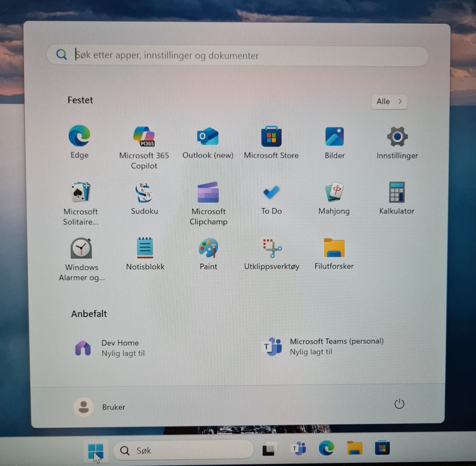
Task: Show all apps with Alle button
Action: (x=389, y=102)
